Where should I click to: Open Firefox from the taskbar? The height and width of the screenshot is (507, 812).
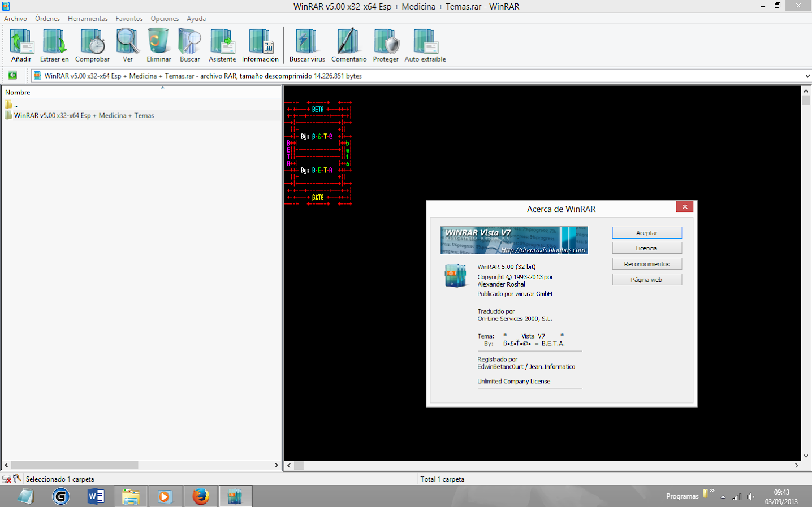pos(200,497)
